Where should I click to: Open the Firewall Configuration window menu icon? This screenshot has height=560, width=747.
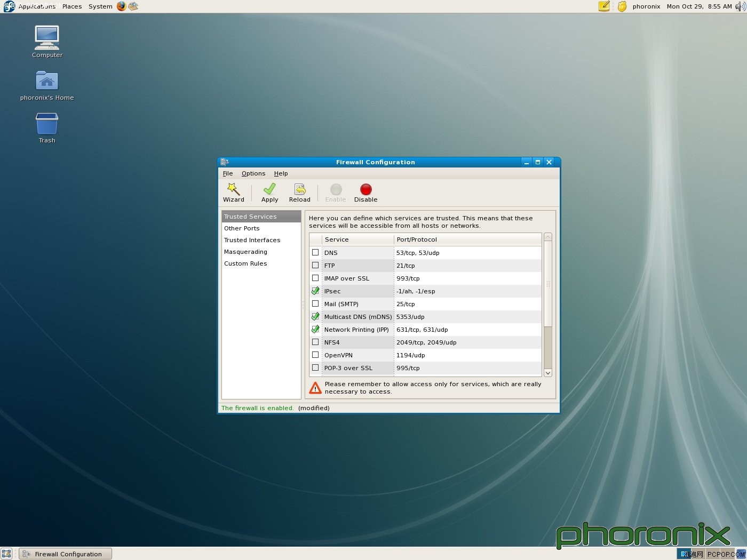225,162
